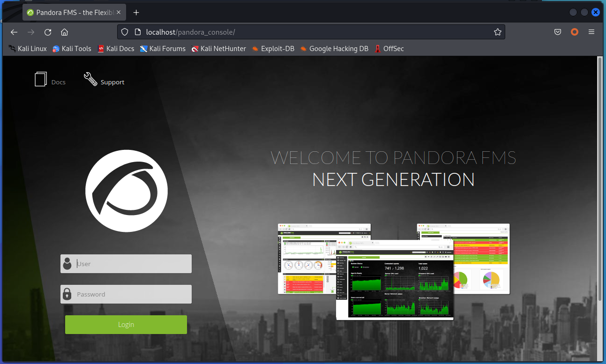This screenshot has width=606, height=364.
Task: Open the Kali Forums bookmark
Action: click(x=163, y=49)
